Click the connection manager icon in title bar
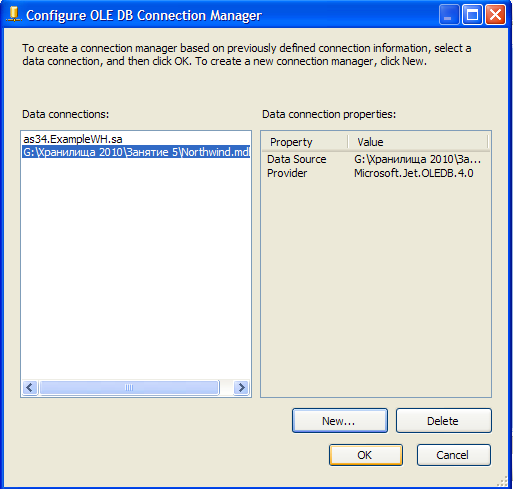The image size is (513, 489). (x=13, y=15)
